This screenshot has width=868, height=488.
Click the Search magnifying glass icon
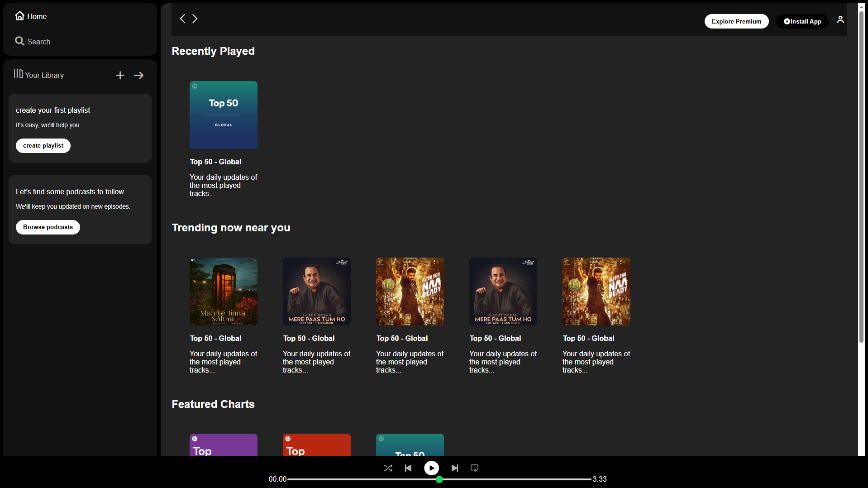click(19, 41)
